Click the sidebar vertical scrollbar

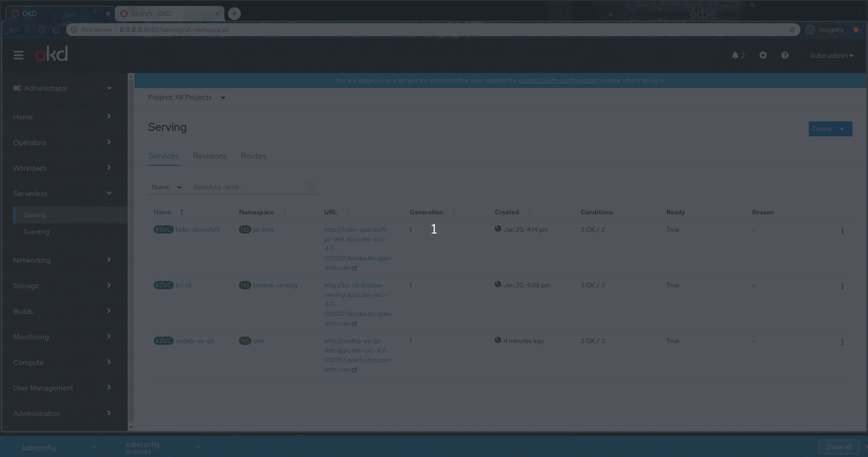click(x=131, y=251)
